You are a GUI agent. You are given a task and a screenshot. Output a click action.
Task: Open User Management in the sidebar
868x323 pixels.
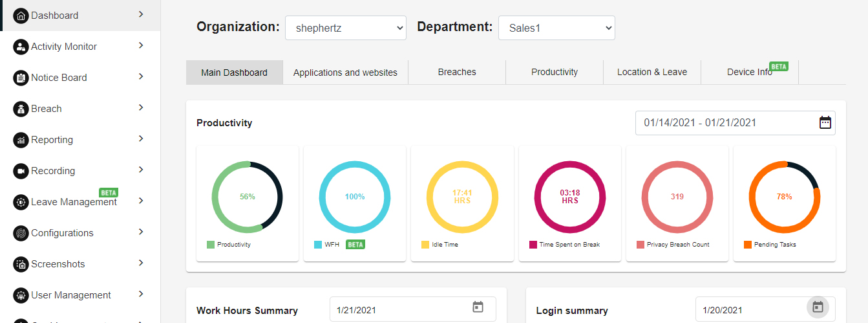(80, 295)
